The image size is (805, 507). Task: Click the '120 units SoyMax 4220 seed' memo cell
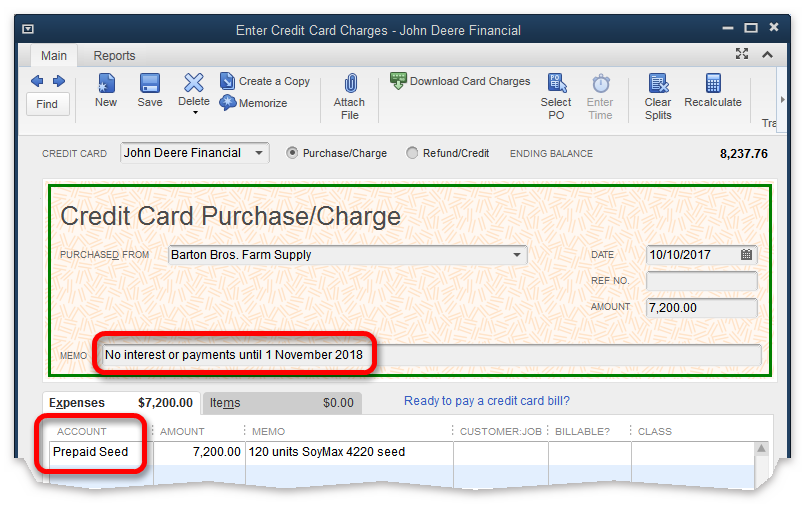349,452
